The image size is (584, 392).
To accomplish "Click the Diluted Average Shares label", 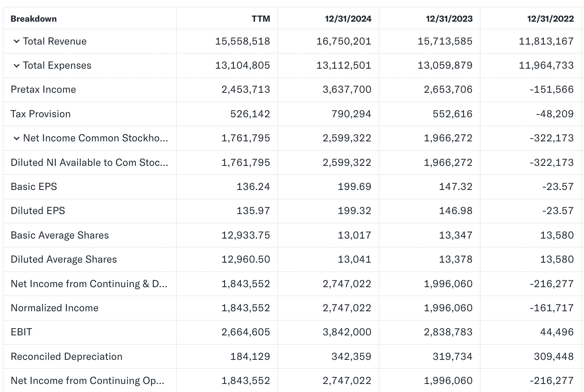I will 64,259.
